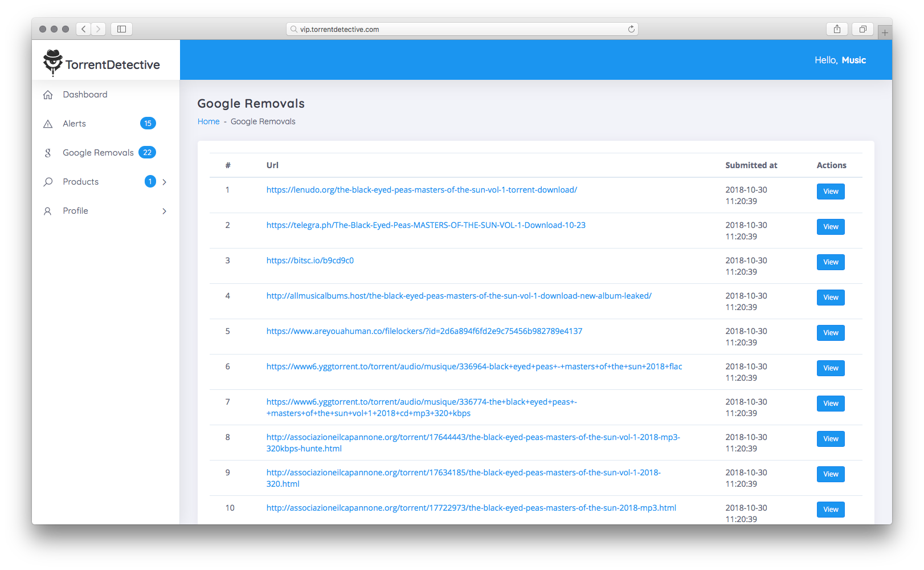
Task: Show all tabs overview button
Action: click(x=862, y=29)
